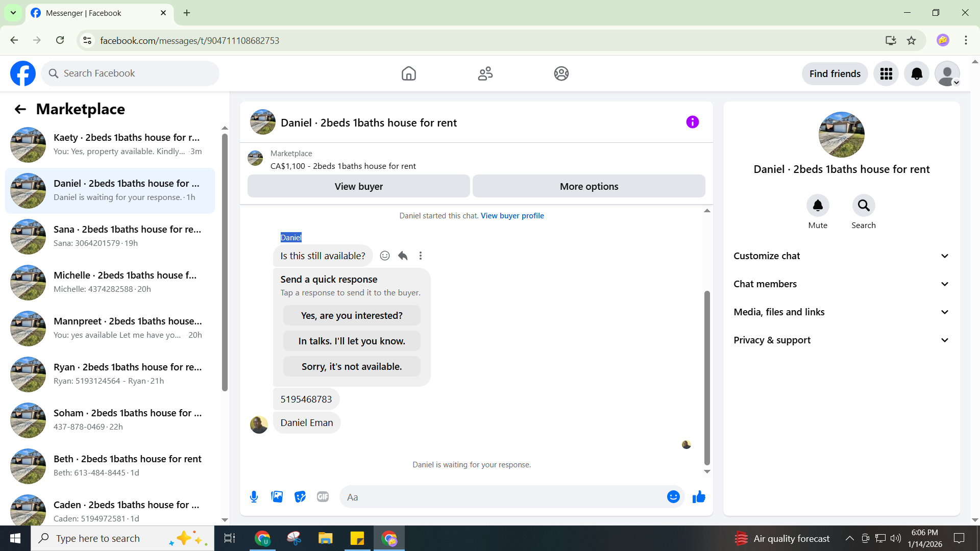Viewport: 980px width, 551px height.
Task: Expand Privacy & support section
Action: pyautogui.click(x=841, y=340)
